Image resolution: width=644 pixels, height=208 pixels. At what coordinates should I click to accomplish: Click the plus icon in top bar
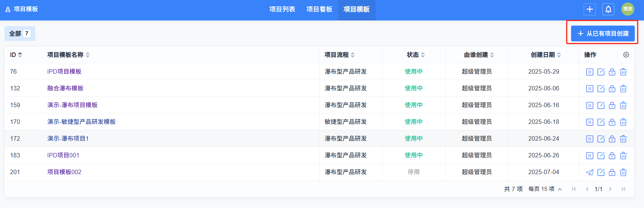tap(589, 9)
